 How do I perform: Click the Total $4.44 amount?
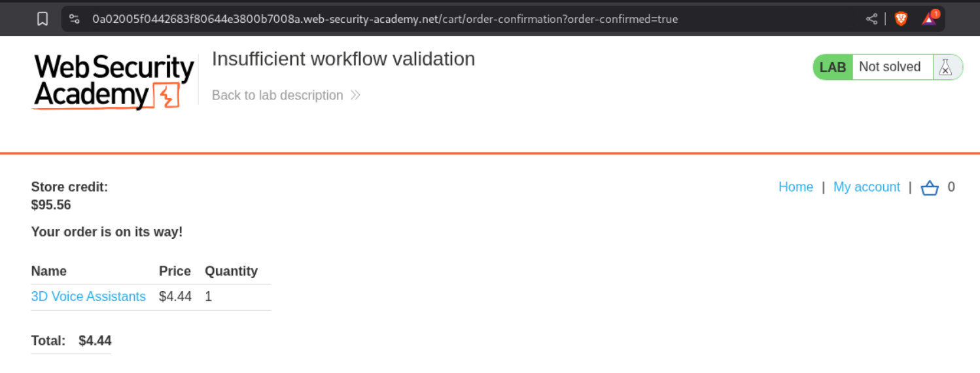[x=95, y=340]
